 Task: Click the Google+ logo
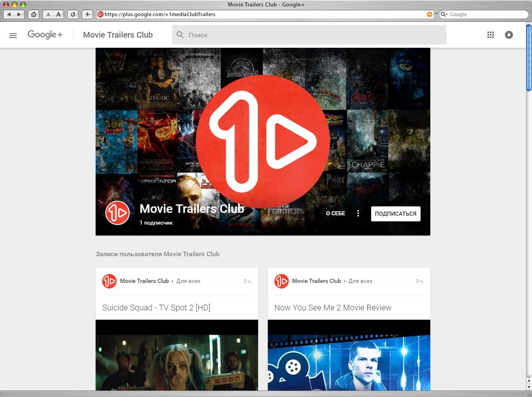click(45, 35)
